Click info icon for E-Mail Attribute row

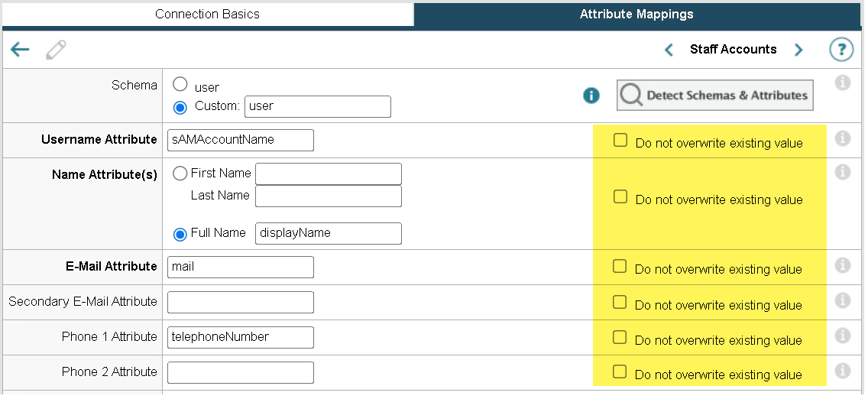pyautogui.click(x=842, y=265)
